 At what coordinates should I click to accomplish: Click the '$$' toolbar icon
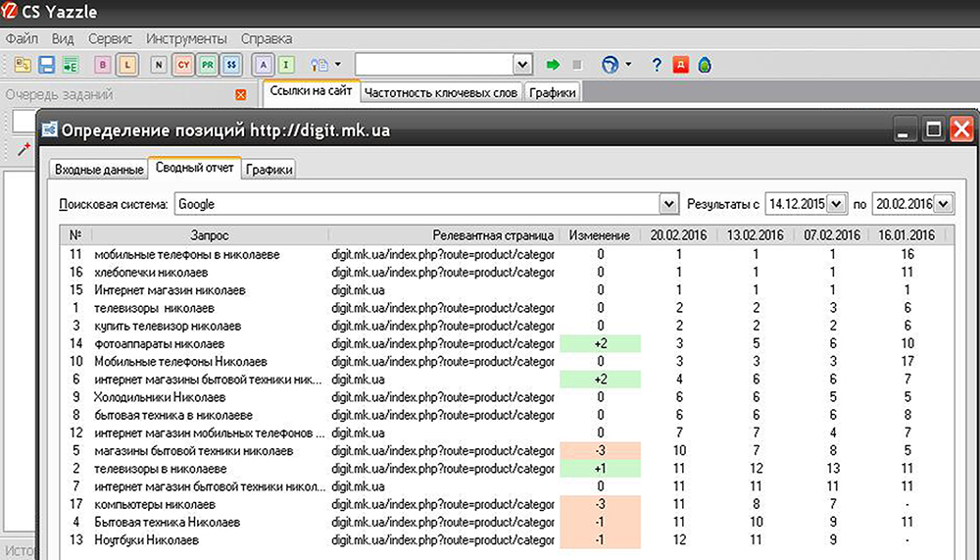click(231, 65)
